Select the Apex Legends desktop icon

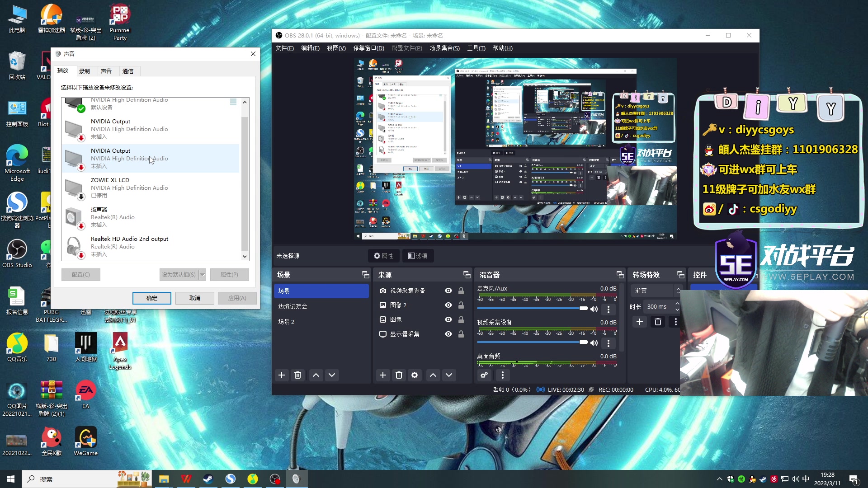(x=120, y=351)
